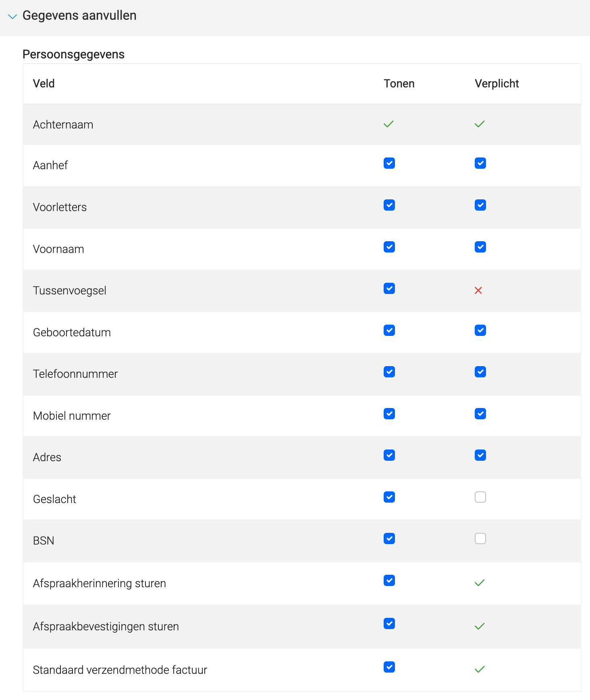
Task: Toggle the Verplicht checkbox for Geboortedatum
Action: click(x=480, y=330)
